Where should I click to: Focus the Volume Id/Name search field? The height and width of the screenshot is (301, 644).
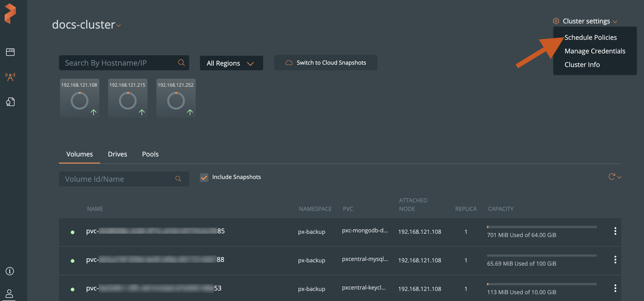[x=117, y=179]
